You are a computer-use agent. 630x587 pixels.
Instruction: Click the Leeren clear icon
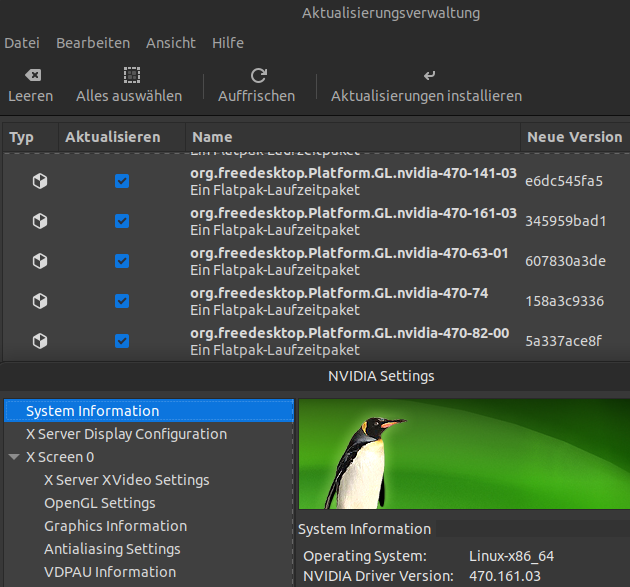click(x=31, y=75)
